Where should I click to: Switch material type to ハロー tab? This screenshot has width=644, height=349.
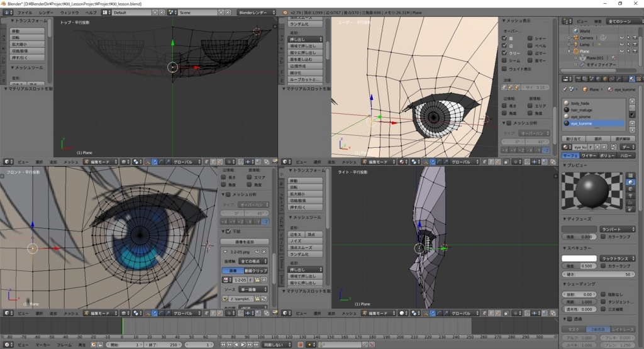tap(626, 155)
